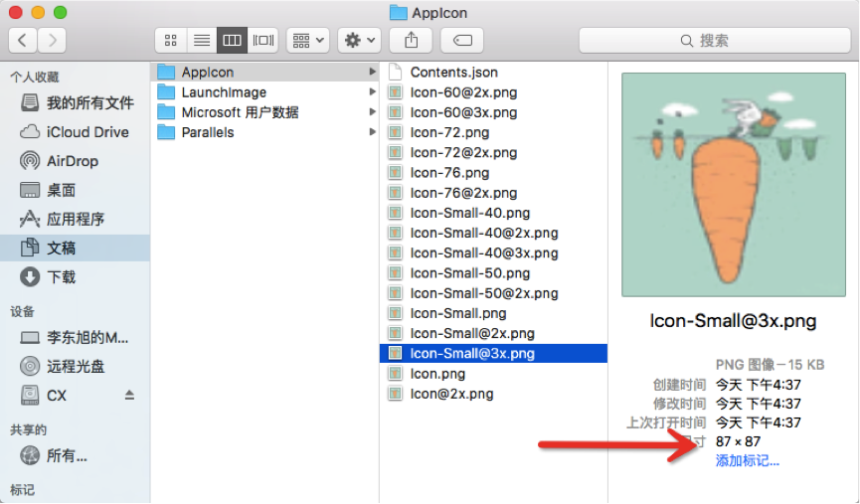The height and width of the screenshot is (504, 860).
Task: Go forward with the right chevron button
Action: tap(52, 40)
